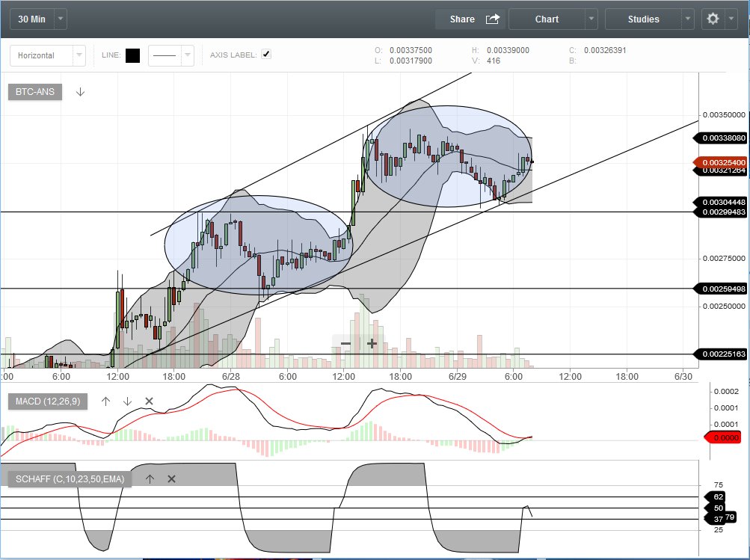Click the 0.00304448 price axis label
The width and height of the screenshot is (750, 560).
721,203
